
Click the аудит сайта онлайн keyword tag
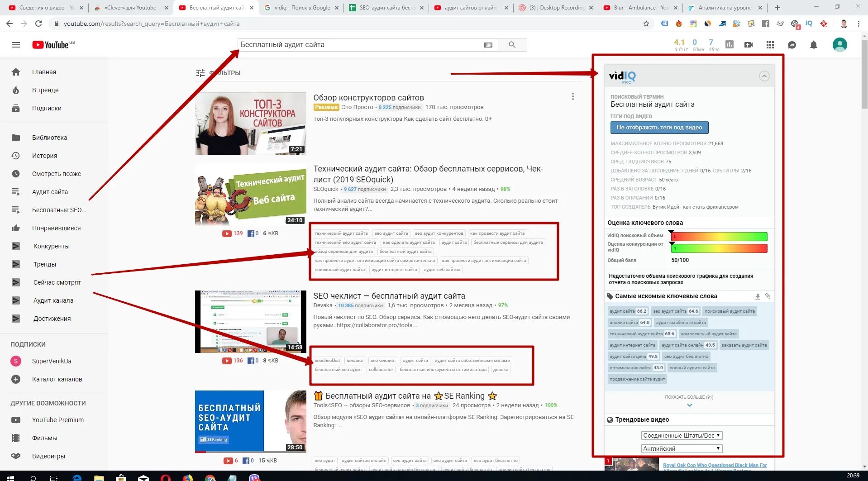coord(688,345)
